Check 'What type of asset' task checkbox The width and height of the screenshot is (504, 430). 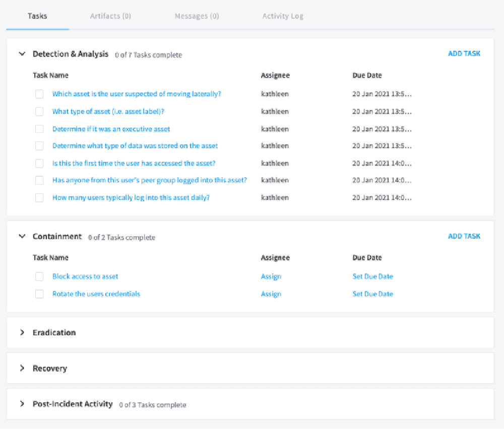pyautogui.click(x=39, y=111)
